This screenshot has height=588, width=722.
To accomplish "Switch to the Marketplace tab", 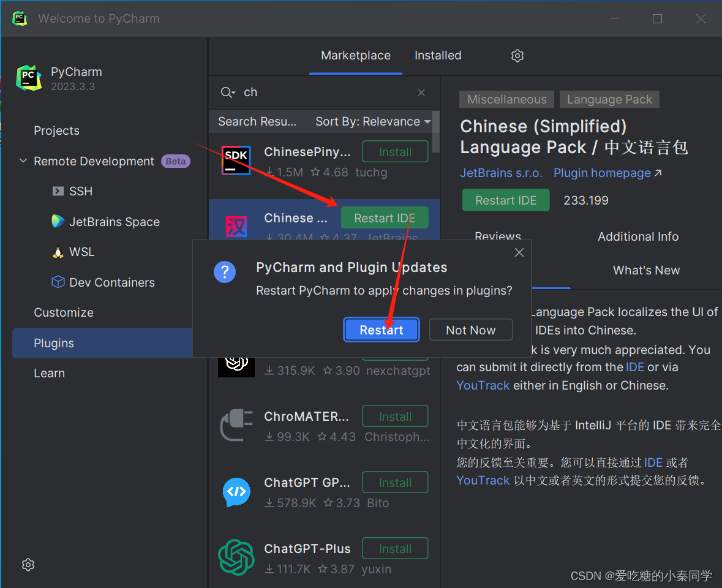I will point(355,56).
